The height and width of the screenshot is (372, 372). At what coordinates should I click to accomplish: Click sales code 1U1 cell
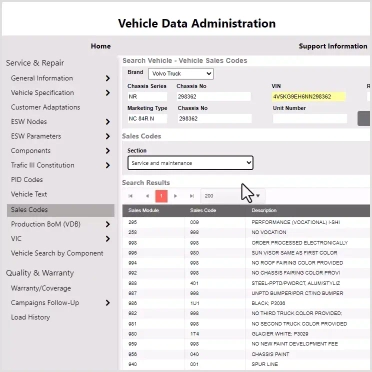(x=215, y=303)
